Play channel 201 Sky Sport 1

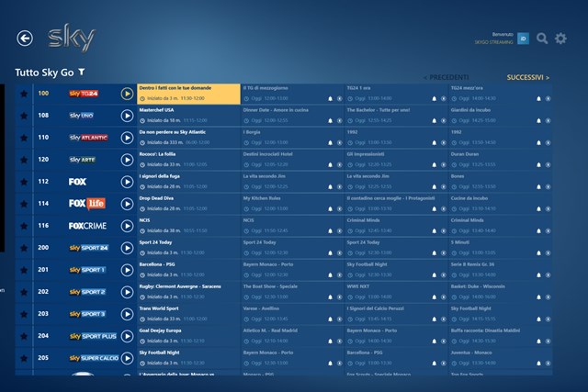point(127,270)
